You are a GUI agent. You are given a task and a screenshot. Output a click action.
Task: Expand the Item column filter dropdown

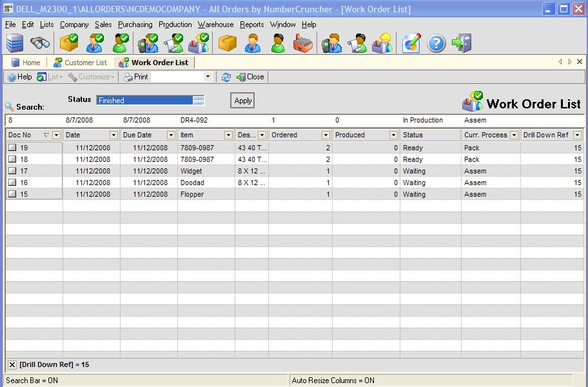pos(228,135)
